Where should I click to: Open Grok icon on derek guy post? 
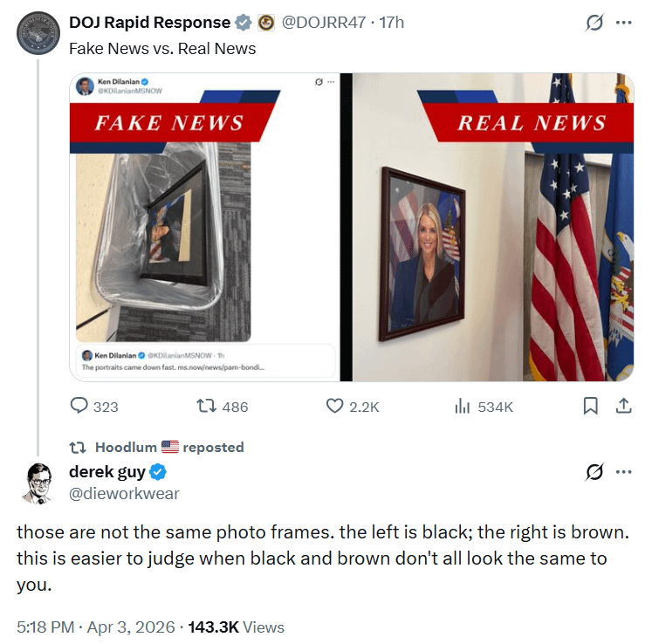(x=594, y=472)
